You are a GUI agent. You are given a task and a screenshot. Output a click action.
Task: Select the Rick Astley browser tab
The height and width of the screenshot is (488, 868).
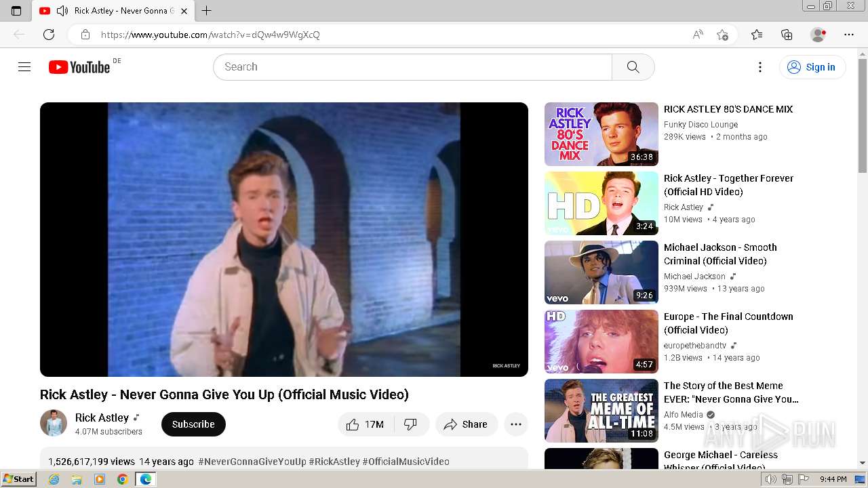coord(114,11)
